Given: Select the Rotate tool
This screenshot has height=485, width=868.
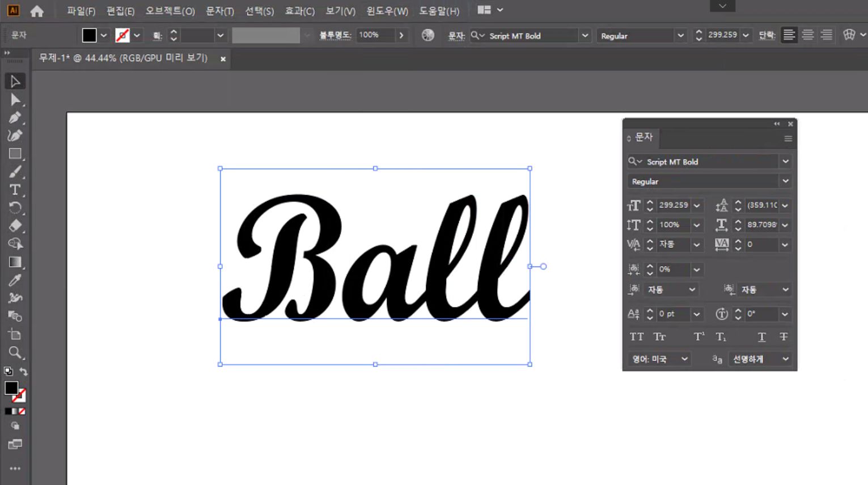Looking at the screenshot, I should point(15,208).
